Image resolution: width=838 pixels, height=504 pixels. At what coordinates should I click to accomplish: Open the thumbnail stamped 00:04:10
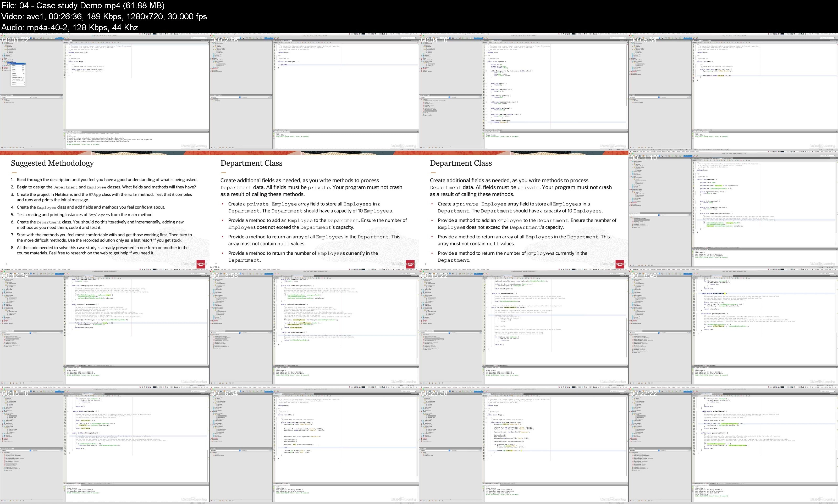pyautogui.click(x=524, y=92)
